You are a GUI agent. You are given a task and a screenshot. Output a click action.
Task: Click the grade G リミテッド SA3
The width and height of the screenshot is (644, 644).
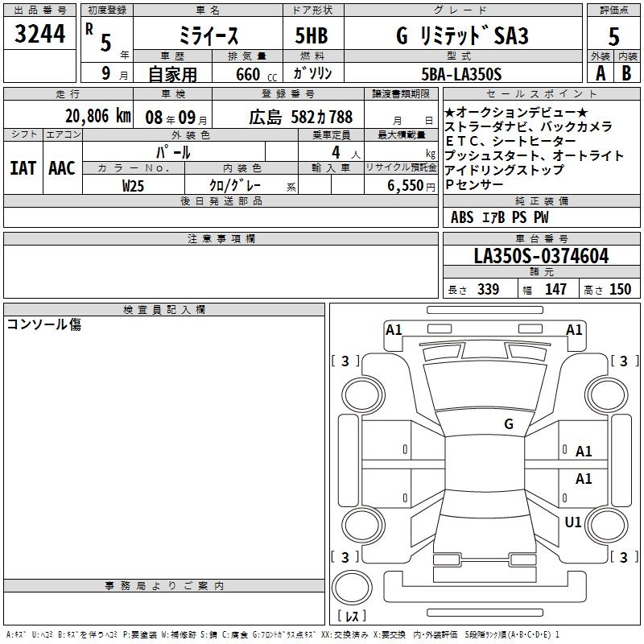[x=462, y=35]
